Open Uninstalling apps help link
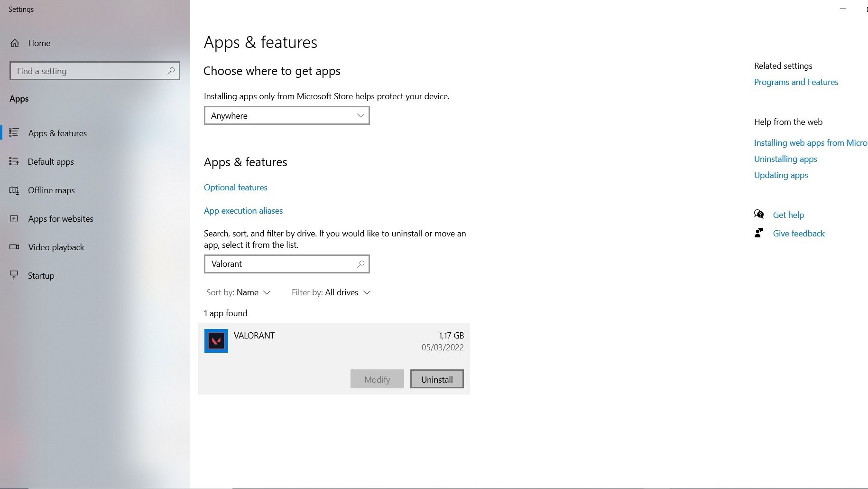Viewport: 868px width, 489px height. tap(785, 159)
